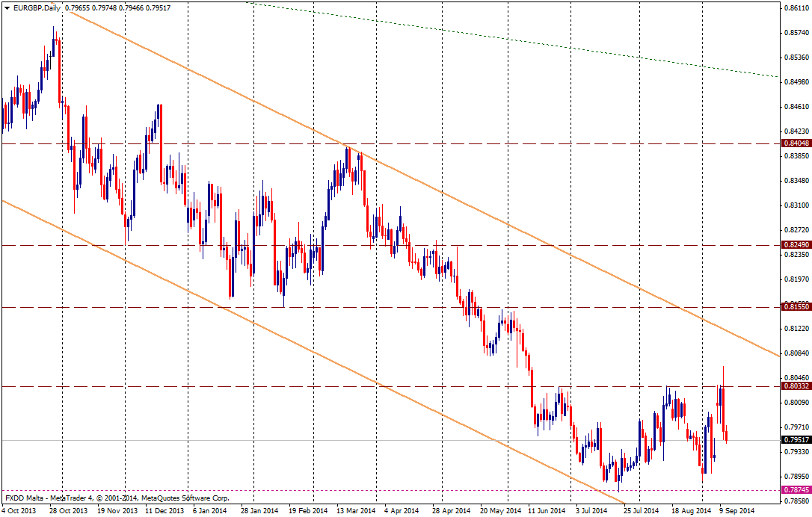This screenshot has width=812, height=517.
Task: Click the 13 Mar 2014 date label
Action: pyautogui.click(x=355, y=511)
